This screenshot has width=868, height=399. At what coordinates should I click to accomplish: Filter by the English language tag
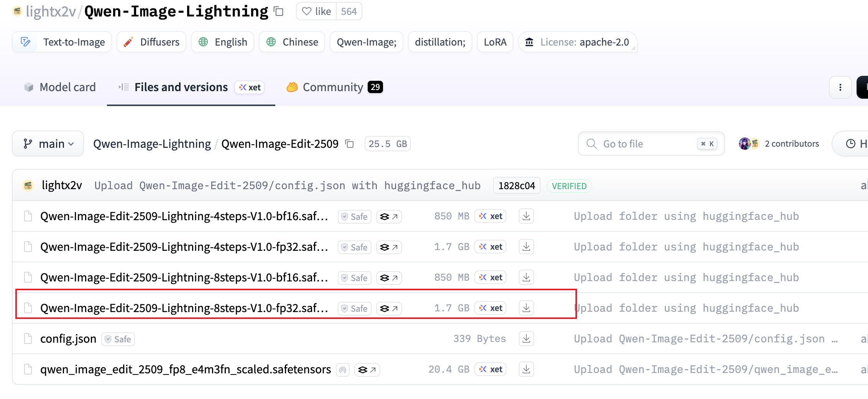click(223, 42)
